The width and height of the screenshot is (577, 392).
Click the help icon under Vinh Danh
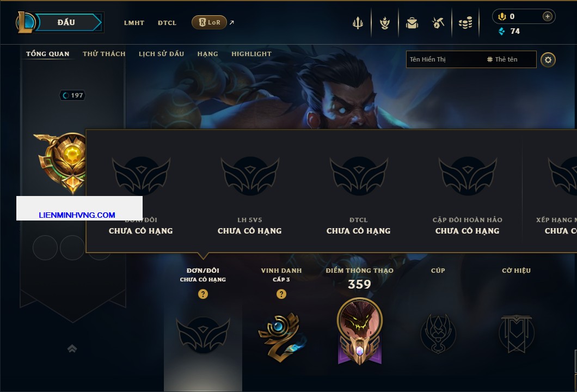click(x=281, y=293)
